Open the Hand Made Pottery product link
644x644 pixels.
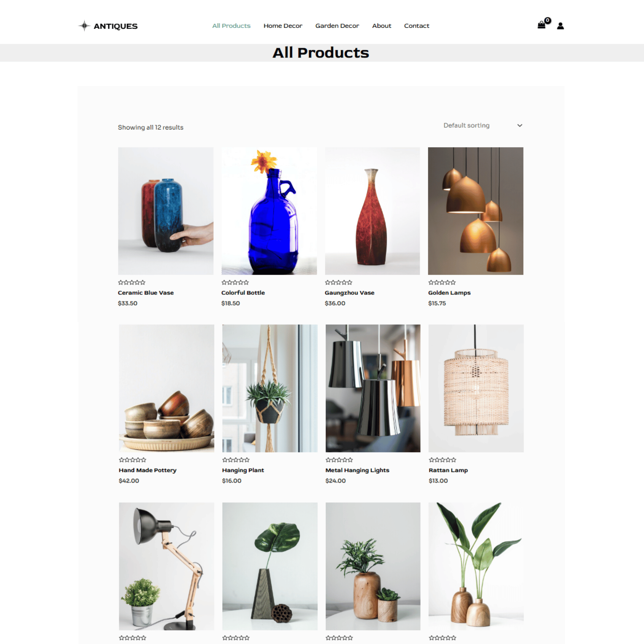[x=148, y=470]
